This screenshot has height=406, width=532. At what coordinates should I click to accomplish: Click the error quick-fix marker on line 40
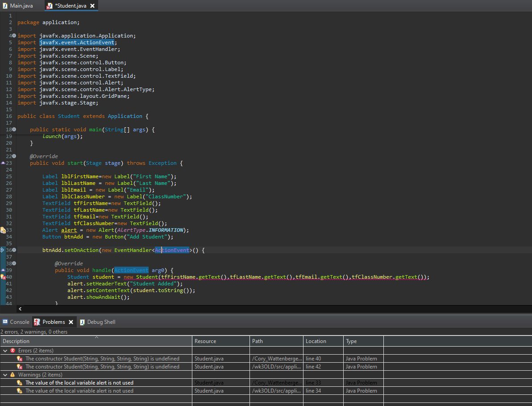coord(3,277)
